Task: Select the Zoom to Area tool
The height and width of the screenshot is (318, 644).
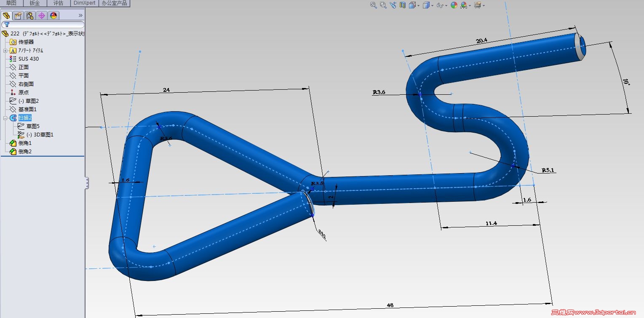Action: point(383,5)
